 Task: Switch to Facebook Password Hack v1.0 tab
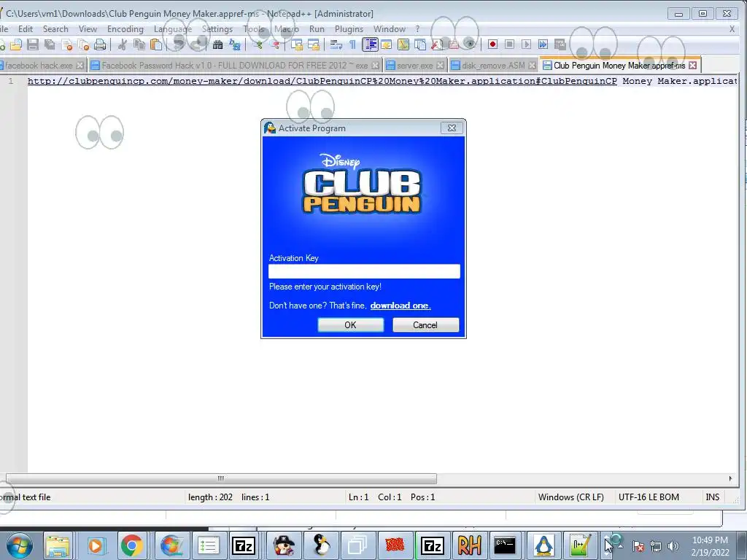coord(235,65)
